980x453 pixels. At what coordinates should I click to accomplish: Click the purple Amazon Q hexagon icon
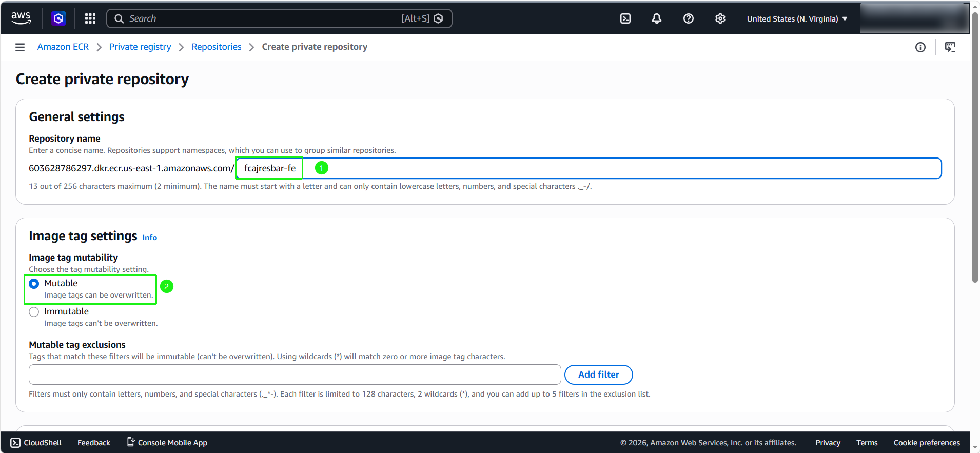(58, 18)
